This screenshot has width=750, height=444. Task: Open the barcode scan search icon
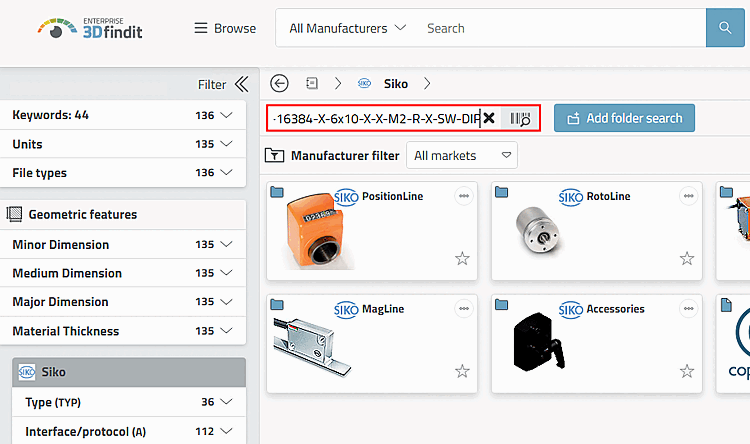[x=520, y=118]
